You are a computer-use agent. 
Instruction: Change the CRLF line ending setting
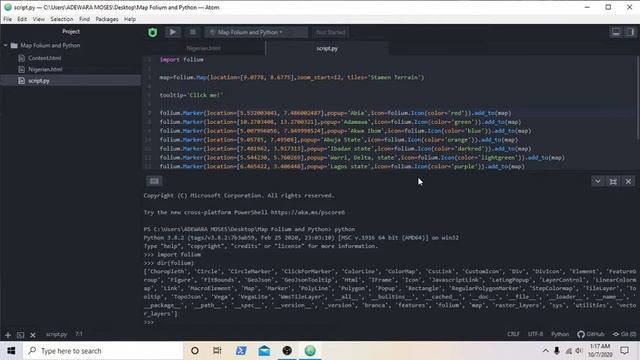click(513, 334)
